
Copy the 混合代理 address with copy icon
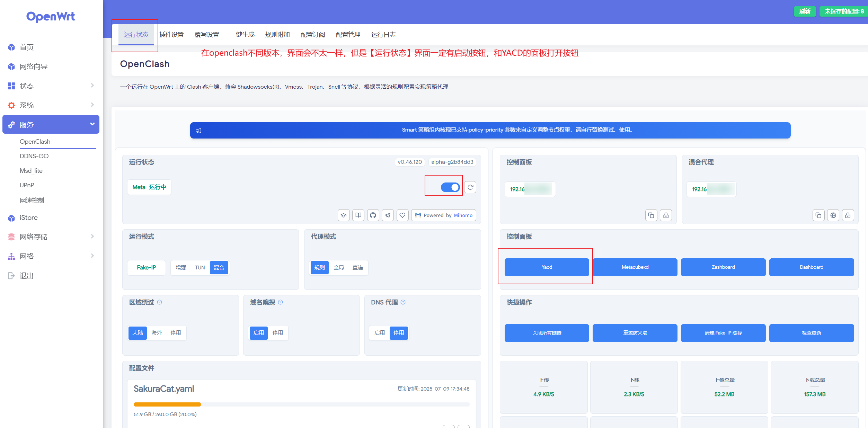coord(818,215)
